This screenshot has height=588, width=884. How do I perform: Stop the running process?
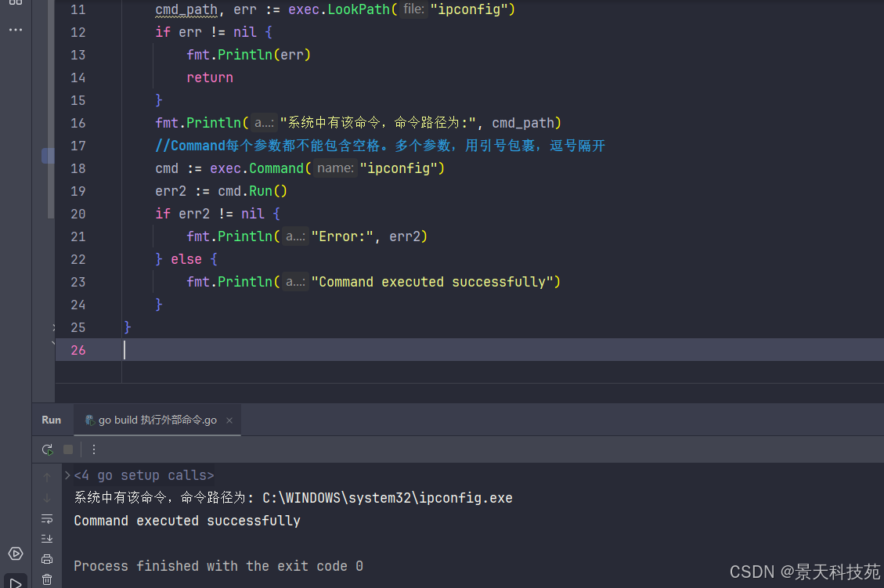[x=68, y=449]
